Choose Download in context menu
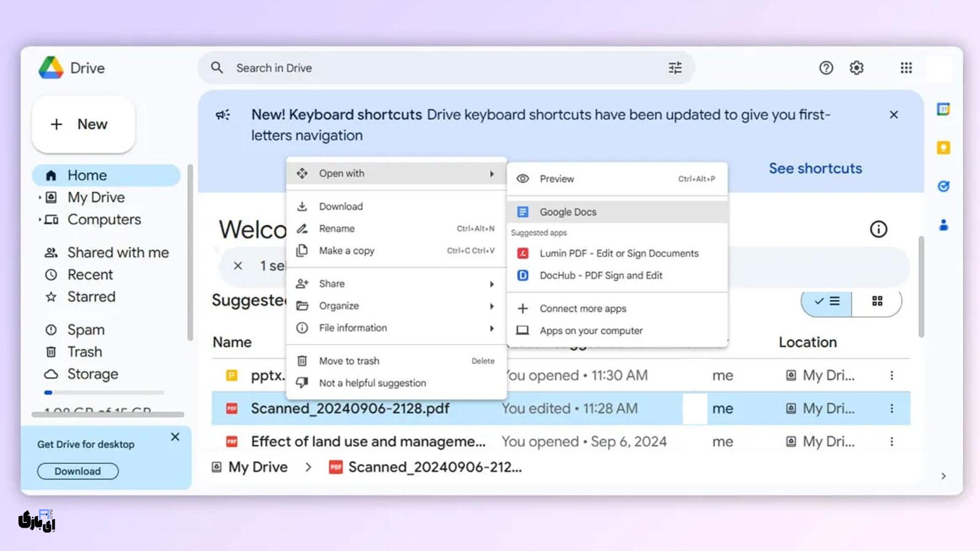The image size is (980, 551). point(396,206)
